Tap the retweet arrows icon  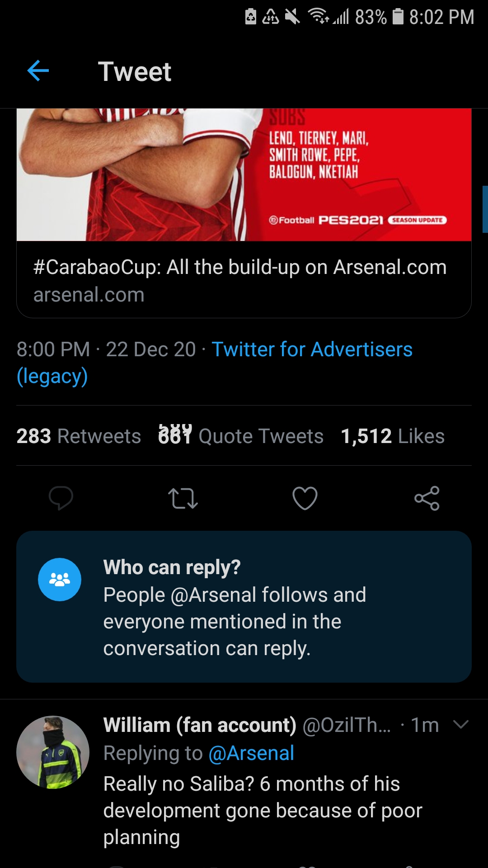point(183,498)
